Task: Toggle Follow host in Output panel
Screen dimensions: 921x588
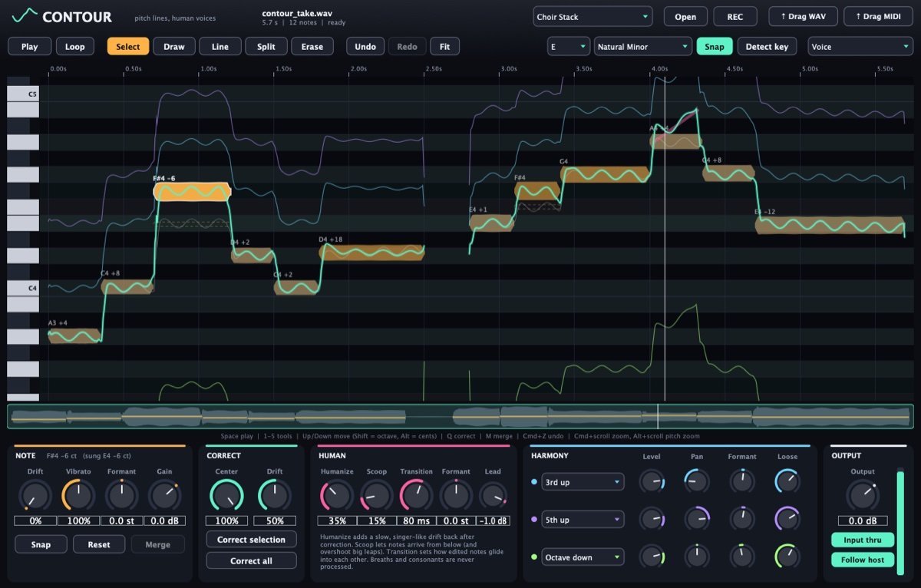Action: [x=863, y=560]
